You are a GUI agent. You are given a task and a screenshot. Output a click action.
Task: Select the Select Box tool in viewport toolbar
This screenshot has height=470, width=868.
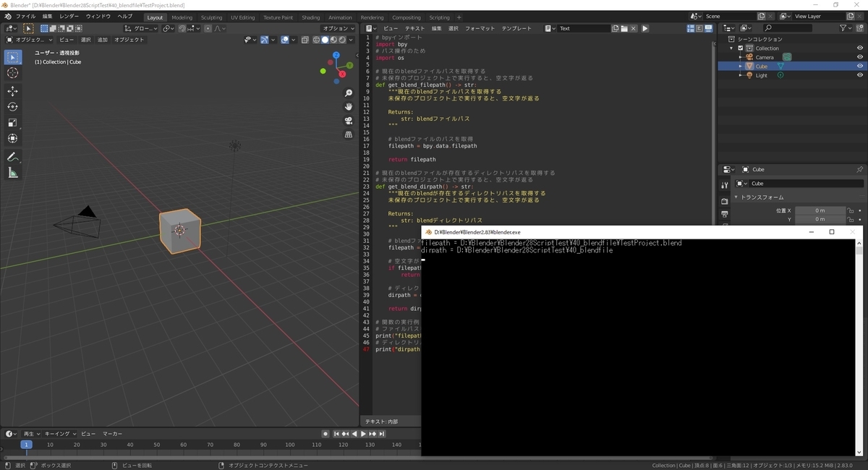click(x=13, y=57)
